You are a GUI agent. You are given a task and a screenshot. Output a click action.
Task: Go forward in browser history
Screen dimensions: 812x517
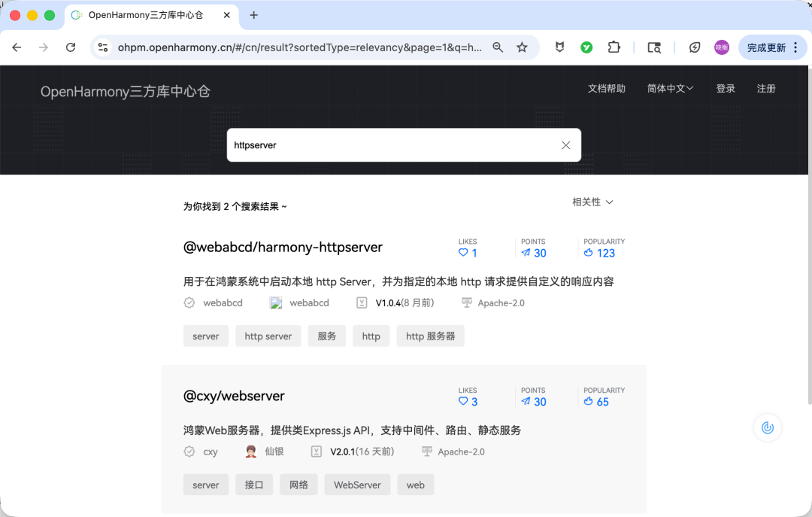[44, 47]
